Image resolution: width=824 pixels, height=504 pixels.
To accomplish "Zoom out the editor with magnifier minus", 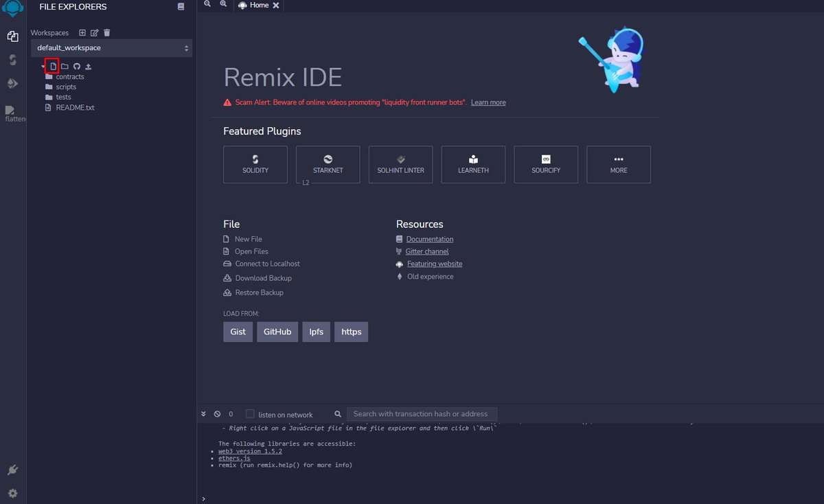I will click(x=207, y=4).
